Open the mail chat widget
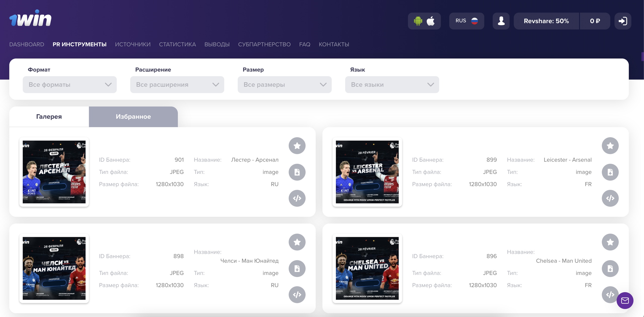 625,300
